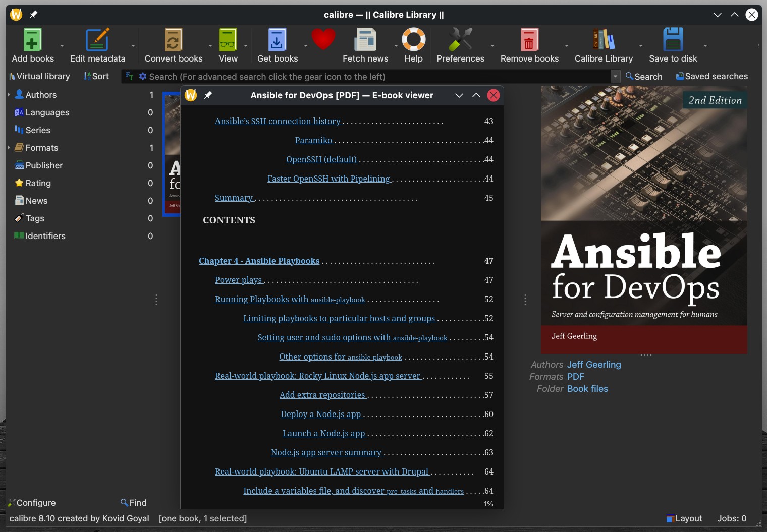Toggle full text search FT icon

coord(130,76)
